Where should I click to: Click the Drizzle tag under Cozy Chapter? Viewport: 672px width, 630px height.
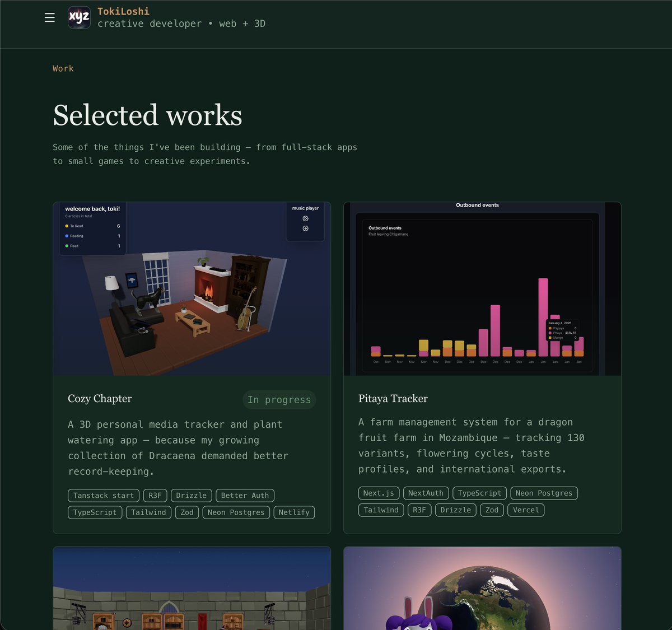pos(192,496)
